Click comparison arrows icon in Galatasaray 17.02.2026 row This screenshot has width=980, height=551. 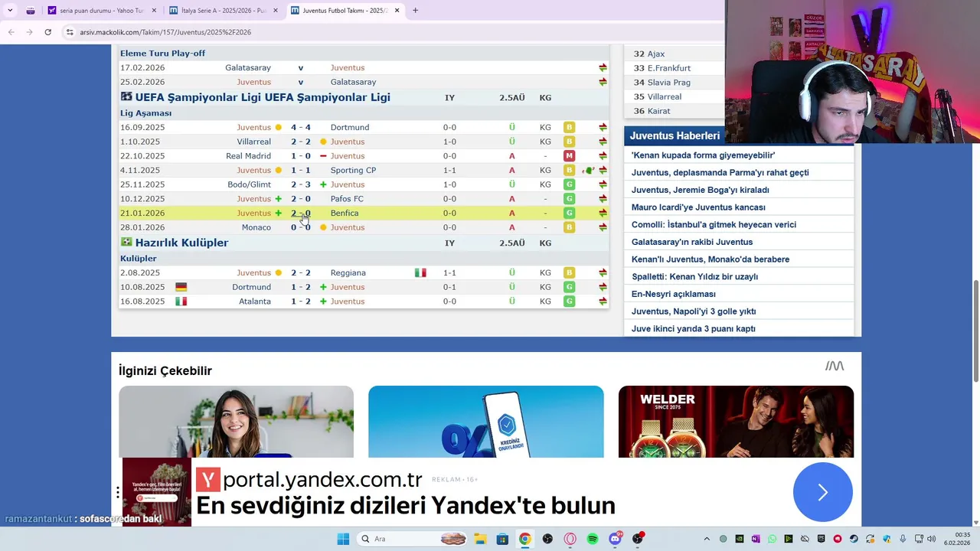point(603,67)
